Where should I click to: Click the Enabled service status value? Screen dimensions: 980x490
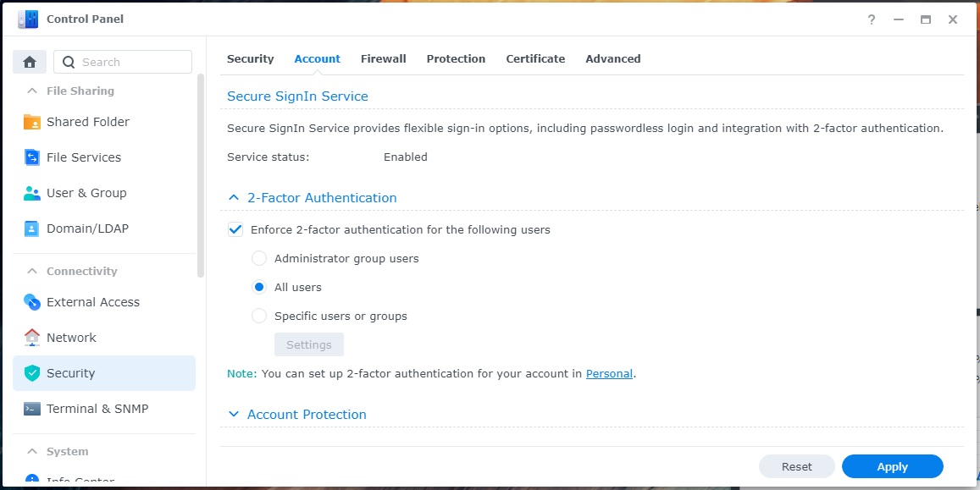click(x=406, y=157)
